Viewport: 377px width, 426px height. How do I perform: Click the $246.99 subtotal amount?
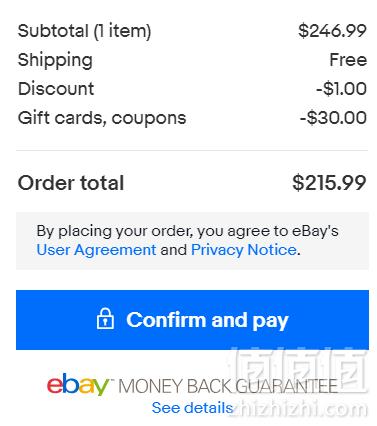tap(332, 31)
